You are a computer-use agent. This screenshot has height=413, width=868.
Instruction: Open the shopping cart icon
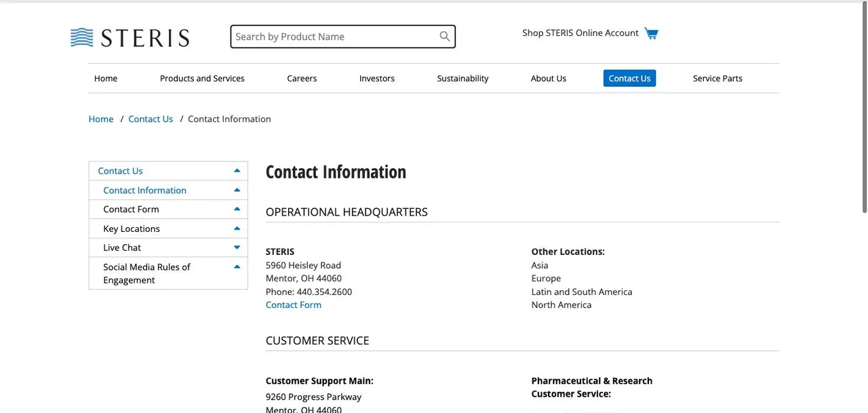pos(651,33)
